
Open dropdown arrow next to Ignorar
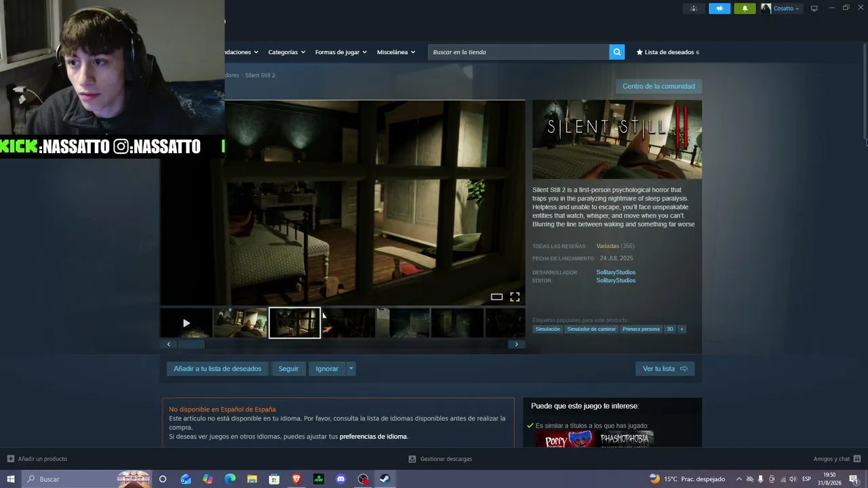[351, 369]
